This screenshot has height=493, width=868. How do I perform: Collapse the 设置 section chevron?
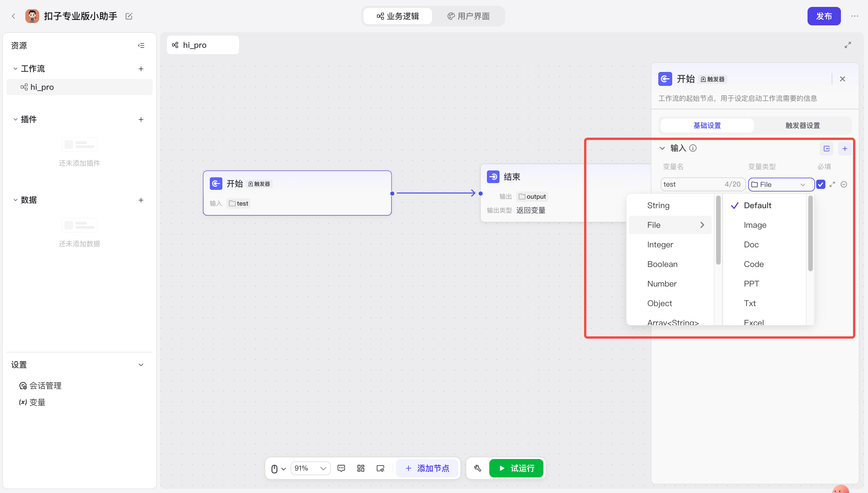click(x=141, y=365)
